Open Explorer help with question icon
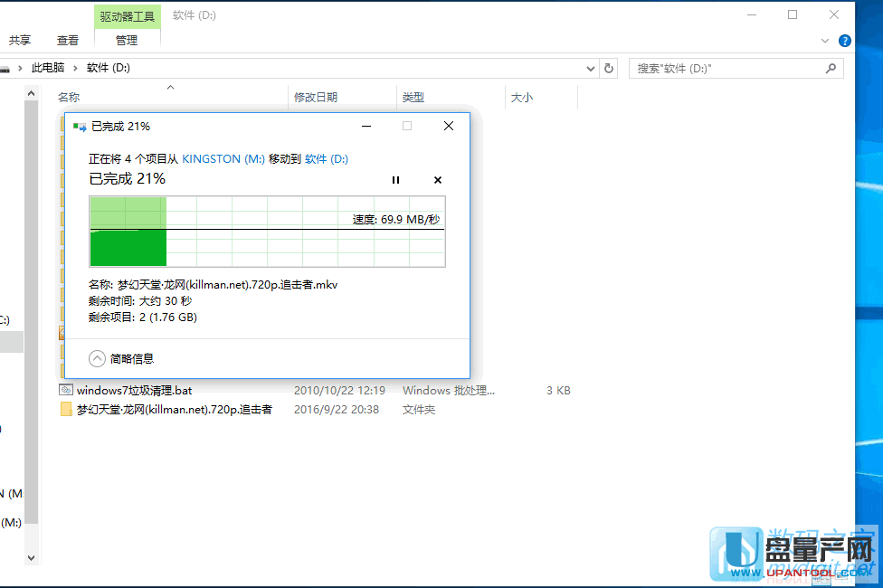Viewport: 883px width, 588px height. click(x=845, y=41)
